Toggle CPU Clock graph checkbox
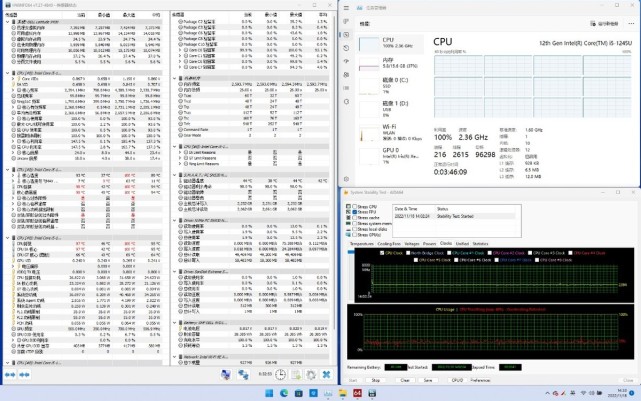Viewport: 641px width, 401px height. [x=382, y=253]
